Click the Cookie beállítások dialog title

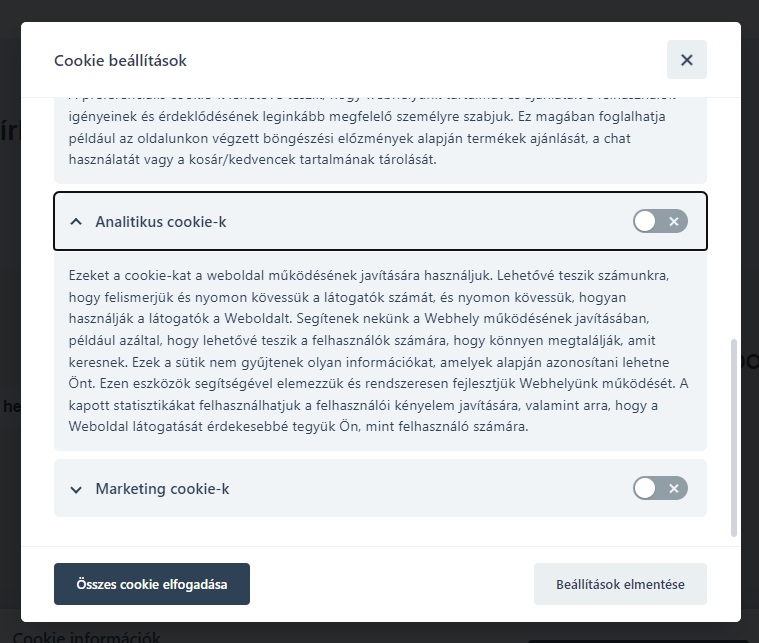point(120,61)
